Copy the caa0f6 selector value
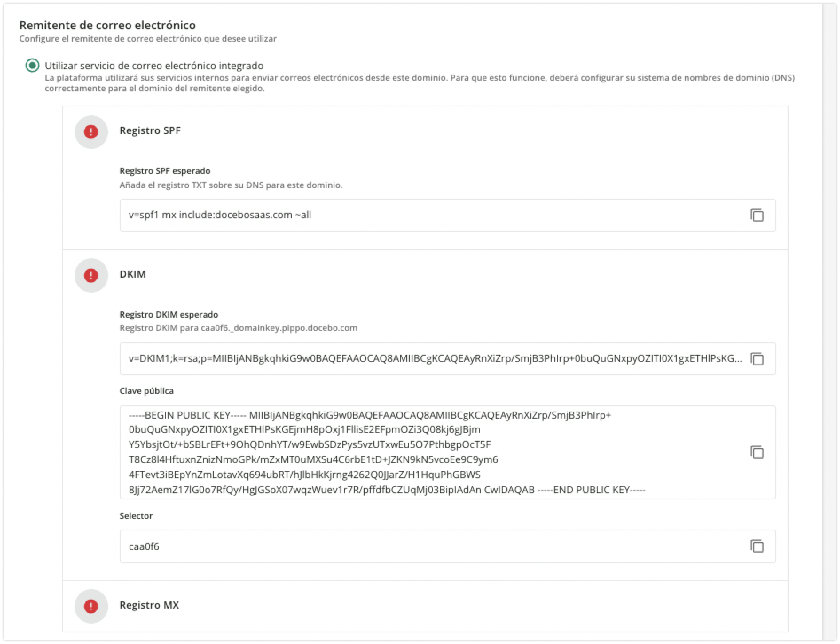840x644 pixels. (x=757, y=546)
